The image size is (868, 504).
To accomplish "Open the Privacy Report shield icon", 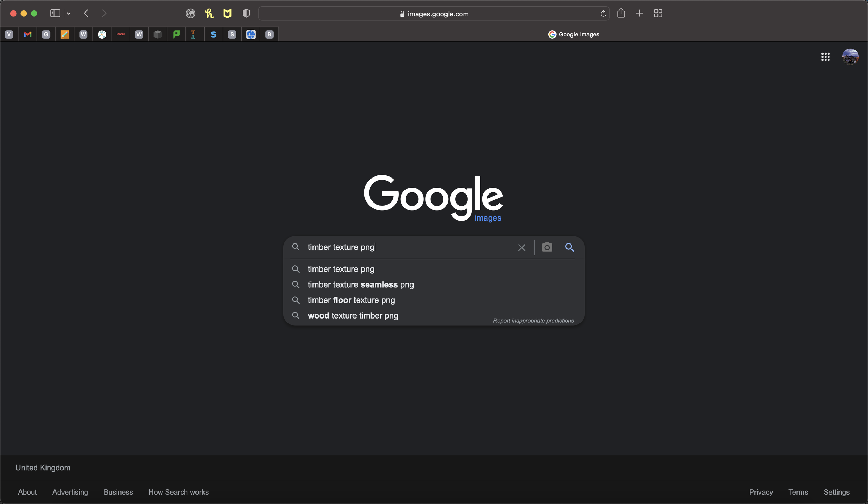I will pyautogui.click(x=246, y=14).
